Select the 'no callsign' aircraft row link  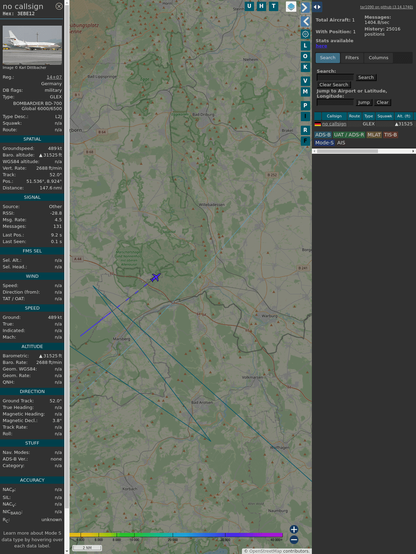pos(334,124)
